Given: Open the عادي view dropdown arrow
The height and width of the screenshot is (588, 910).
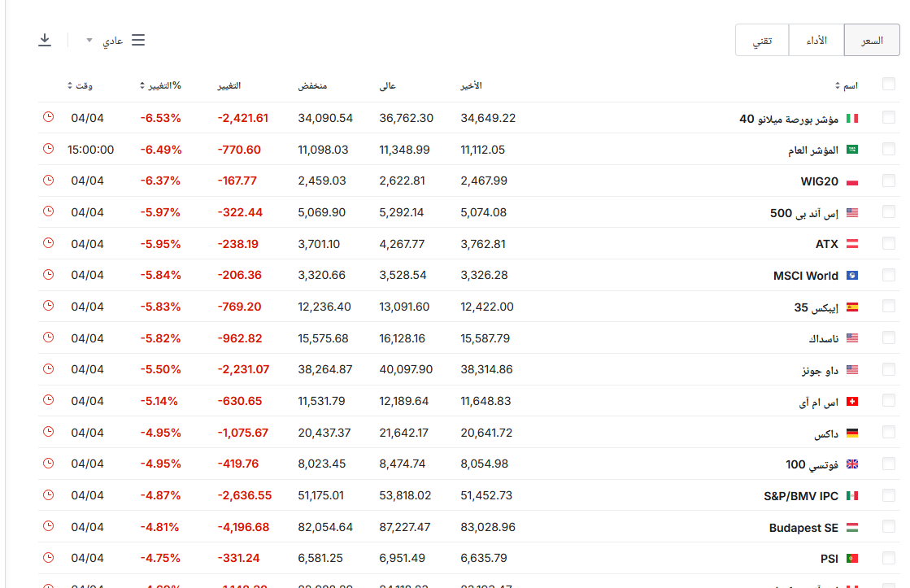Looking at the screenshot, I should (89, 40).
